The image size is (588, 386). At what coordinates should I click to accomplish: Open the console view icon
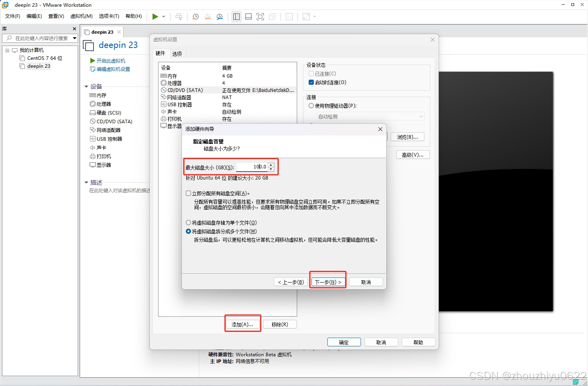click(289, 17)
